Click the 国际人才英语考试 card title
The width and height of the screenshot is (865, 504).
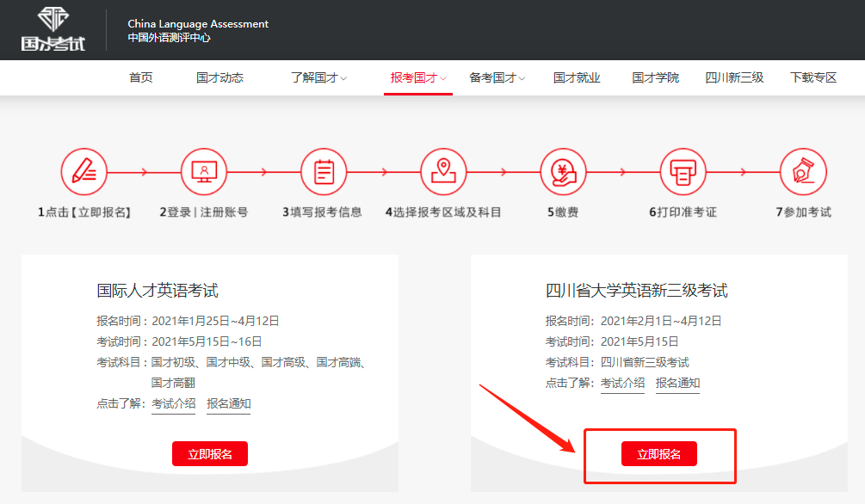click(x=158, y=291)
